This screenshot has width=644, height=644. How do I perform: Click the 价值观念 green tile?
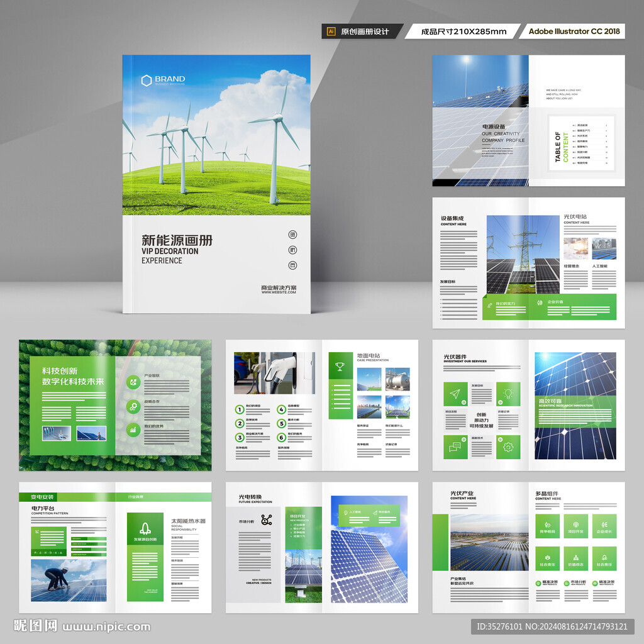(576, 558)
